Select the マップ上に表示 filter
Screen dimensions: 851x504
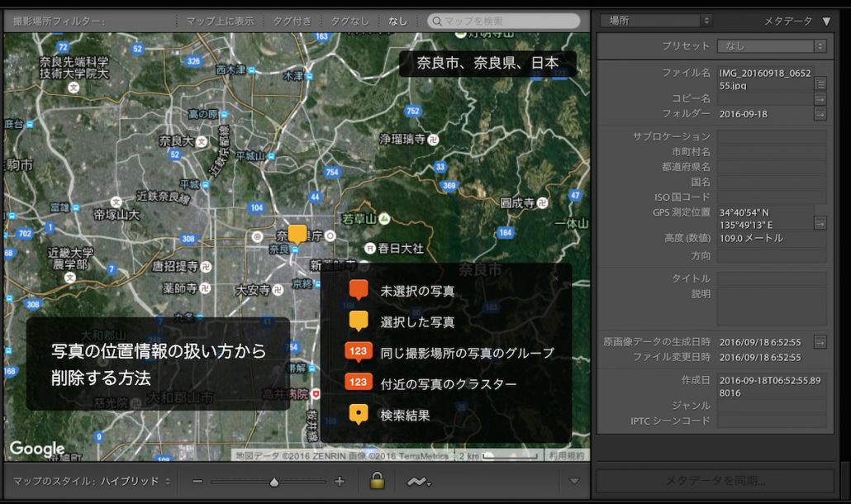tap(220, 21)
